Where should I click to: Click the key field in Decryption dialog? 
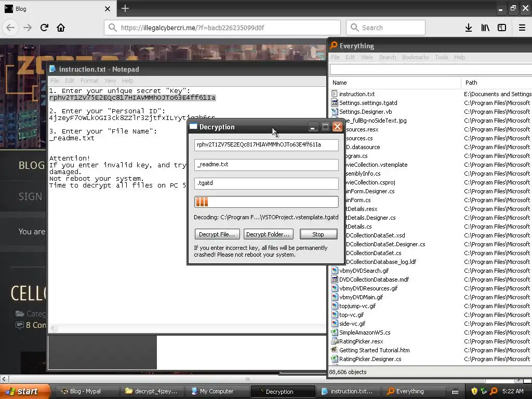pos(267,145)
